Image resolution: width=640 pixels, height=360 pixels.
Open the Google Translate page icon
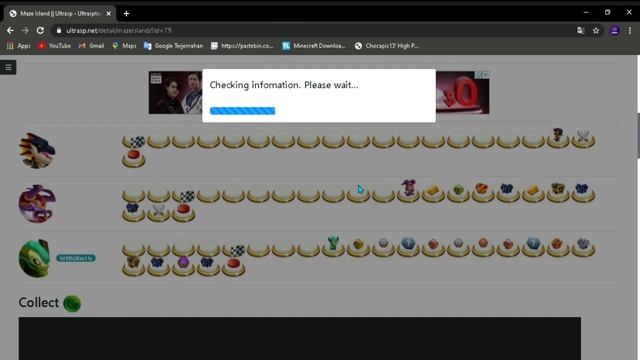tap(580, 31)
